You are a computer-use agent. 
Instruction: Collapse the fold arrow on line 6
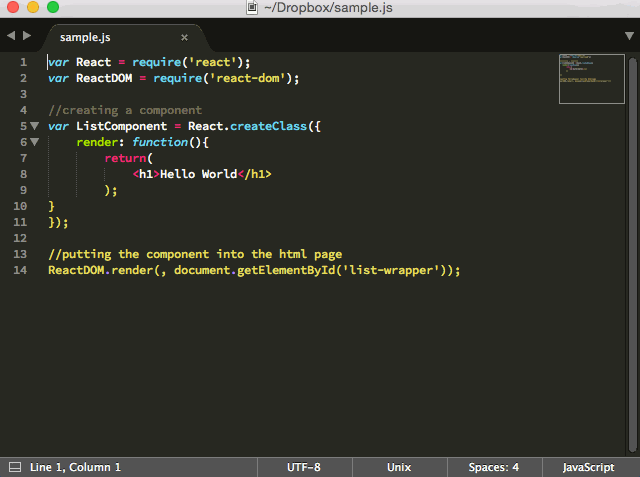coord(35,142)
